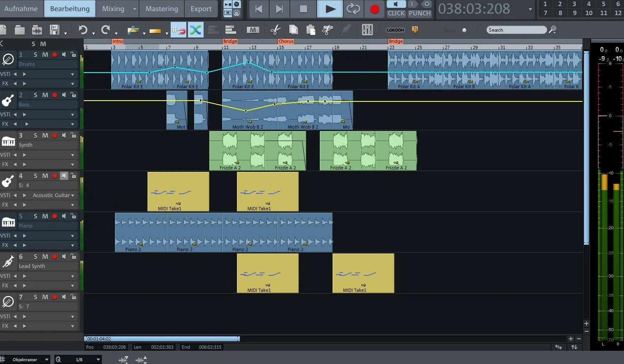Toggle loop playback button

(x=353, y=9)
